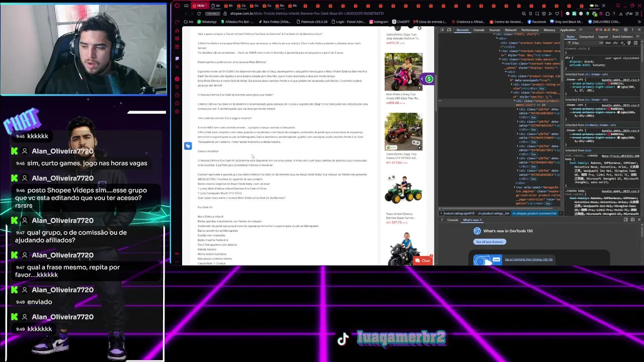Select div.product-ratings__list breadcrumb
This screenshot has height=362, width=644.
(x=494, y=213)
